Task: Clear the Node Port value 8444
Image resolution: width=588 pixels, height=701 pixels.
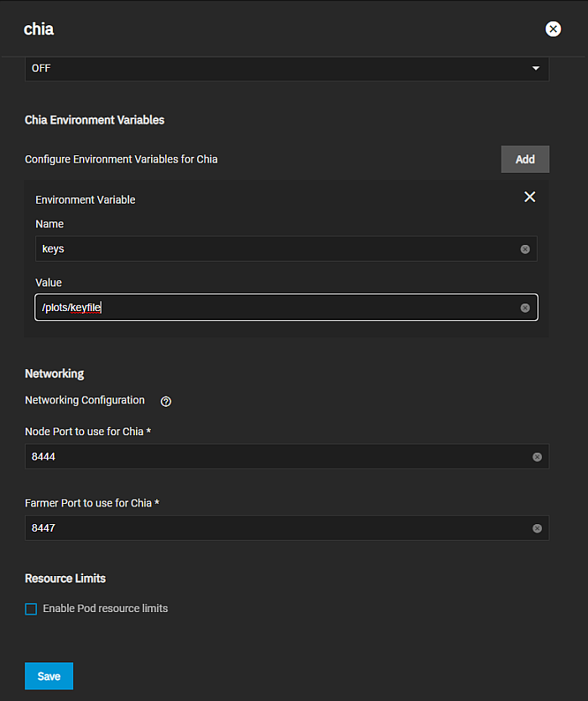Action: [x=537, y=457]
